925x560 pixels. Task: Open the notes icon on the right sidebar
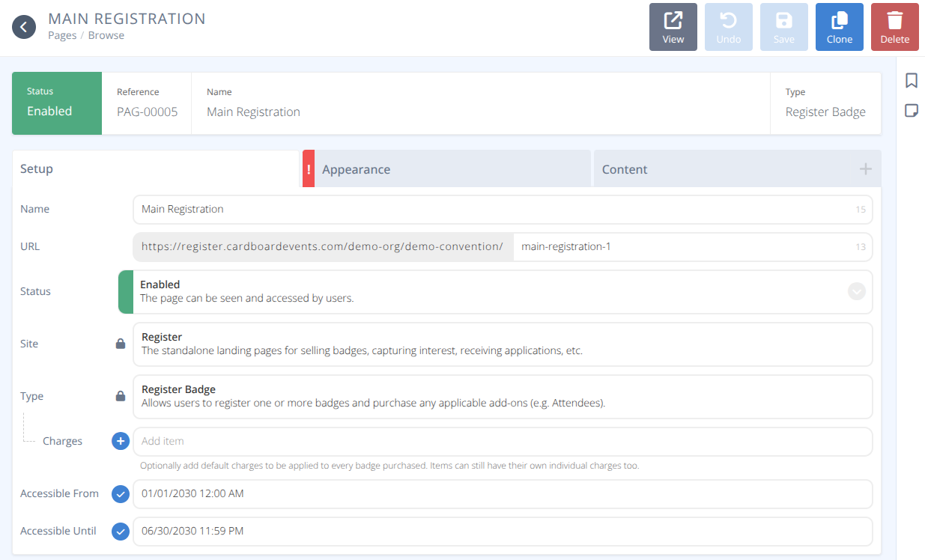(x=911, y=110)
